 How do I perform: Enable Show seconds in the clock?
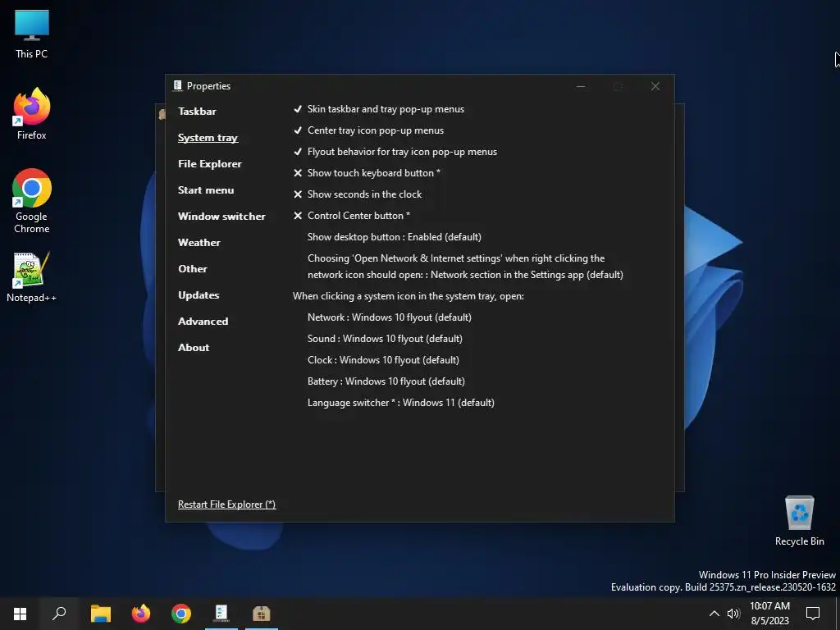(x=358, y=194)
